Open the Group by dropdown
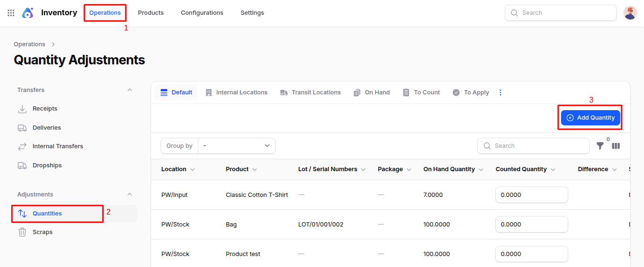Screen dimensions: 644x267 [x=236, y=146]
